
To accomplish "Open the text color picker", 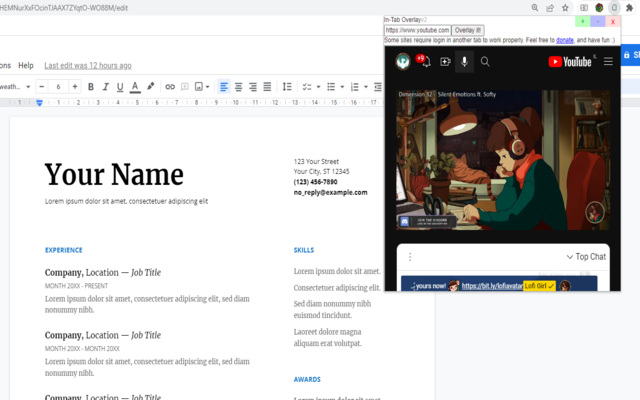I will click(x=135, y=87).
